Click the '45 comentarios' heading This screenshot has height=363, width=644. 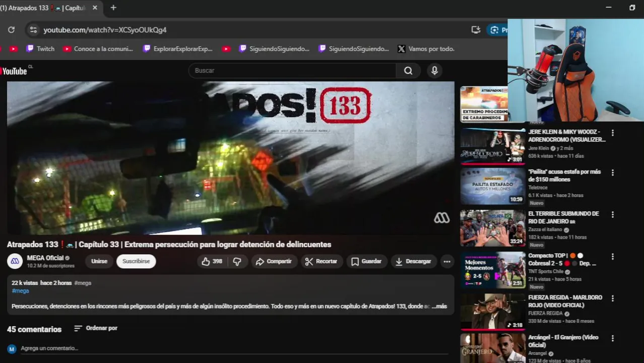(34, 329)
